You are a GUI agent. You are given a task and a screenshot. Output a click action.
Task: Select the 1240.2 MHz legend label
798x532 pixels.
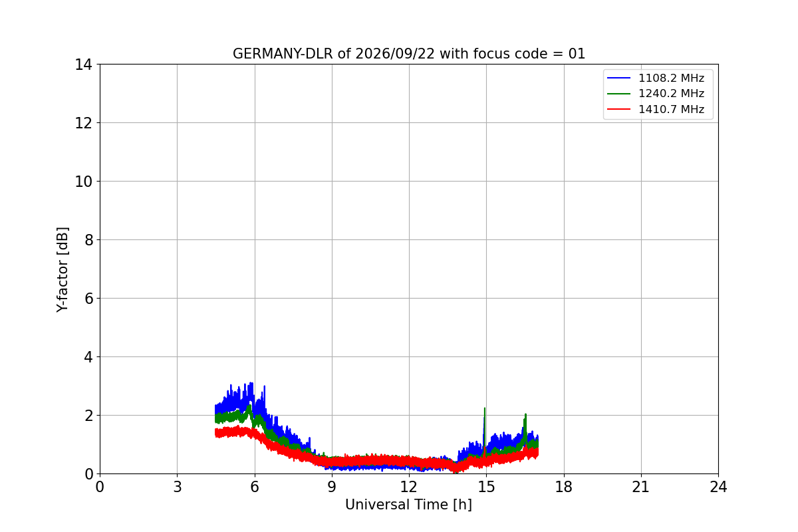(x=671, y=94)
